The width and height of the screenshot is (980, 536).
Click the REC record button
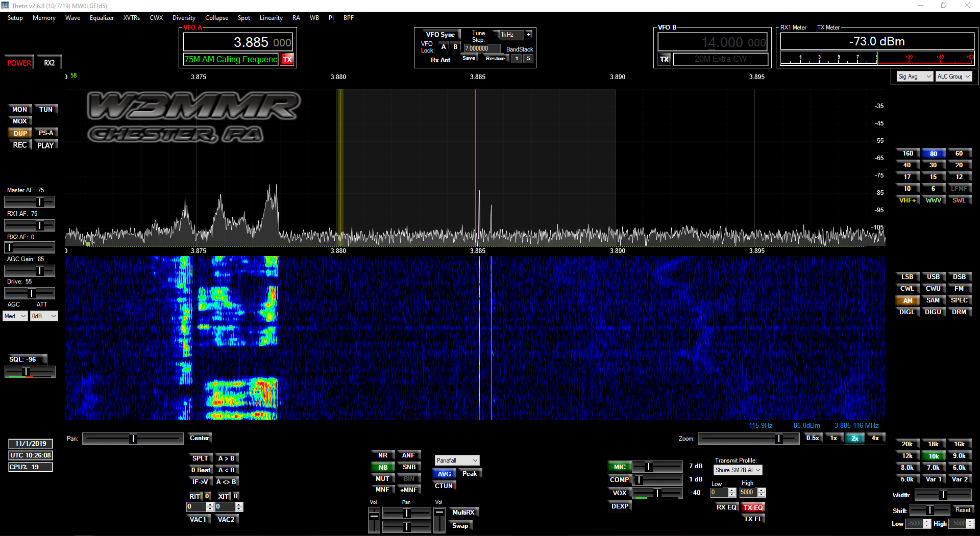point(20,145)
